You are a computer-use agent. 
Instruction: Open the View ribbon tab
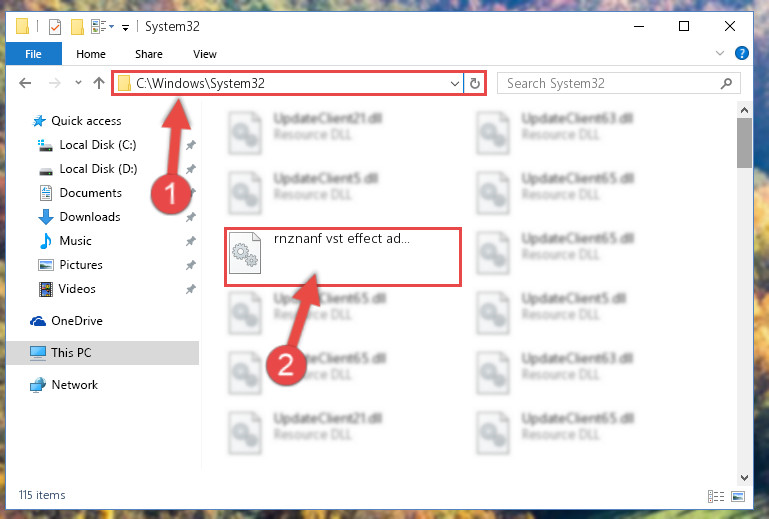pos(205,54)
